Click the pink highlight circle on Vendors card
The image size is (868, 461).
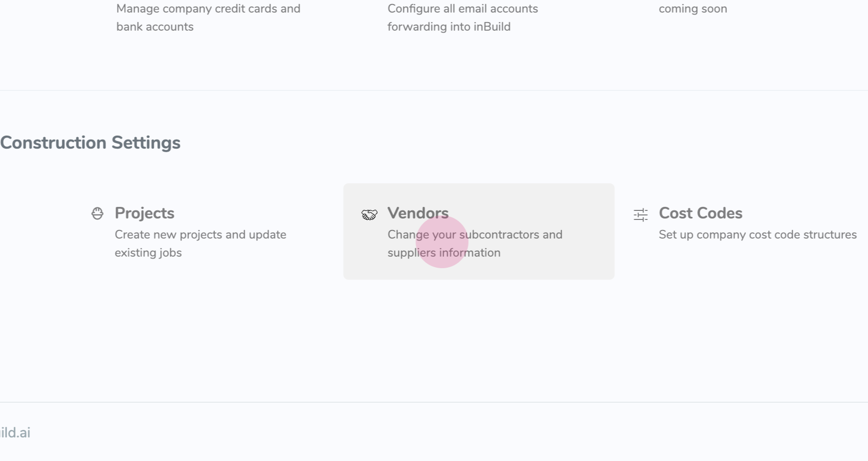tap(442, 242)
